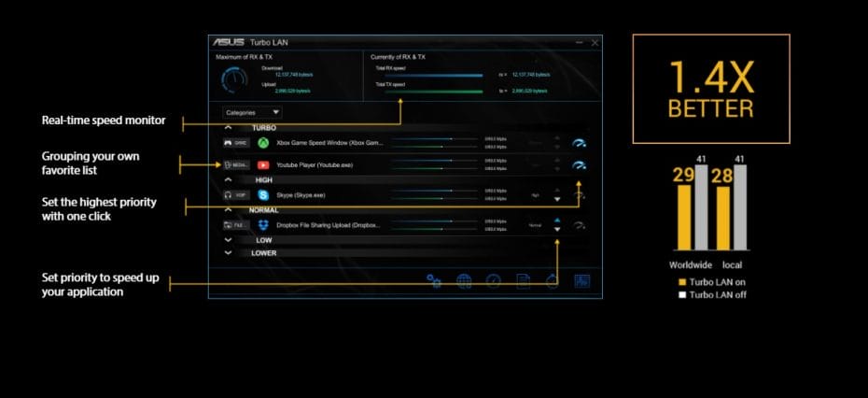Open the clock schedule icon in bottom toolbar

coord(494,280)
